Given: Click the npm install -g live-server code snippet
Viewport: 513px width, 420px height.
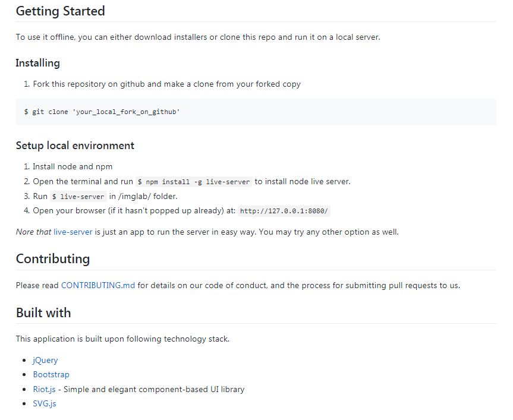Looking at the screenshot, I should 194,182.
